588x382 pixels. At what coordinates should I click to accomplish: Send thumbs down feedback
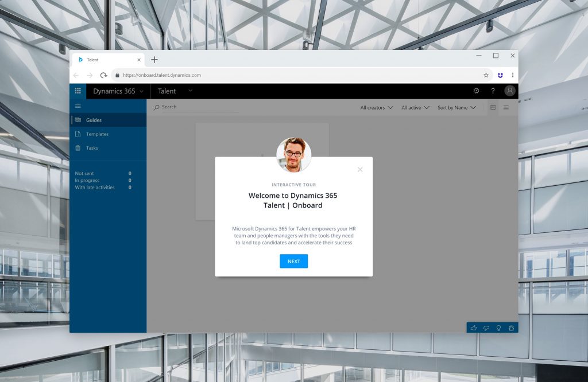tap(486, 328)
